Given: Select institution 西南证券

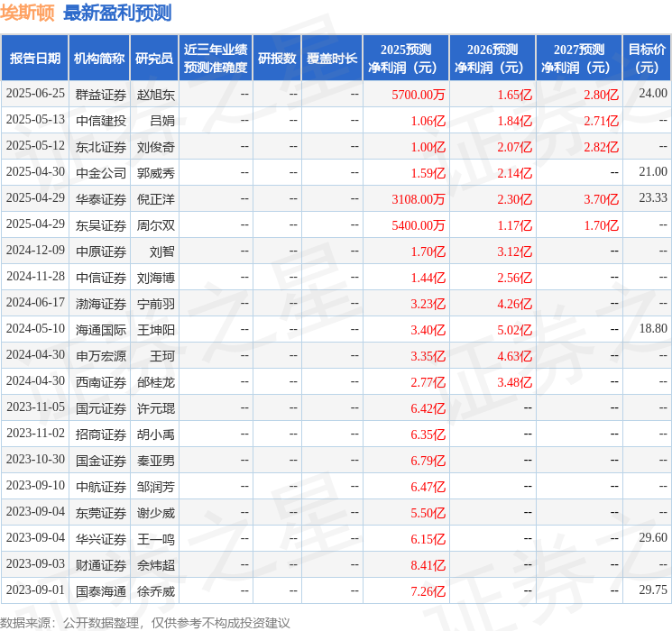Looking at the screenshot, I should click(x=101, y=382).
